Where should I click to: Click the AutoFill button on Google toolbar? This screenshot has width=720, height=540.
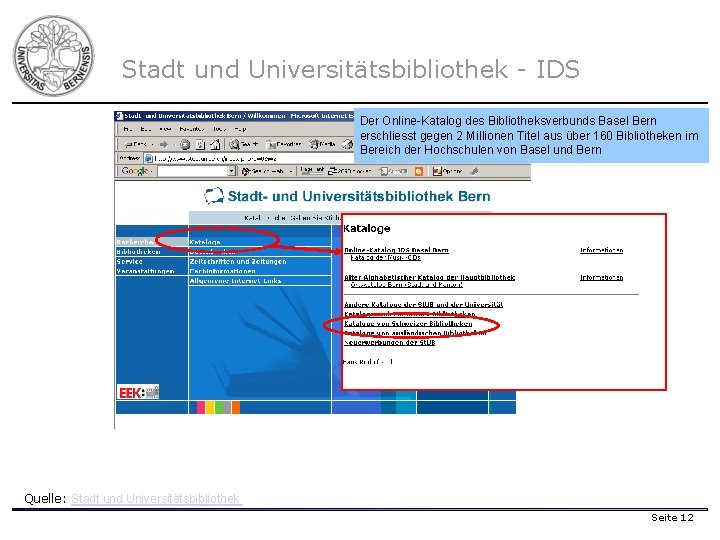click(x=394, y=171)
